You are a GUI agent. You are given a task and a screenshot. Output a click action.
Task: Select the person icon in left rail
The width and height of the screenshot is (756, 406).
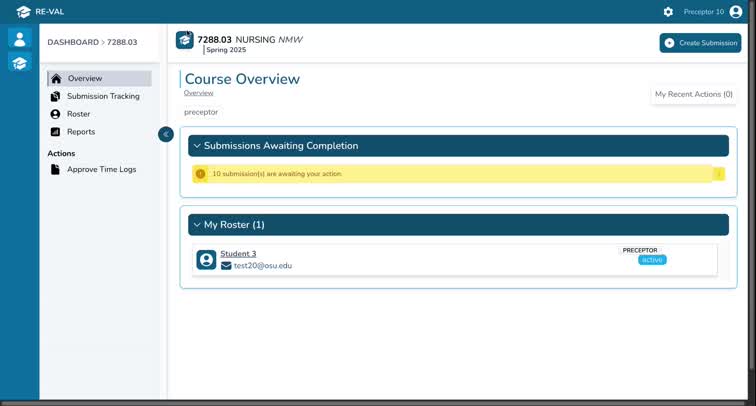(19, 39)
